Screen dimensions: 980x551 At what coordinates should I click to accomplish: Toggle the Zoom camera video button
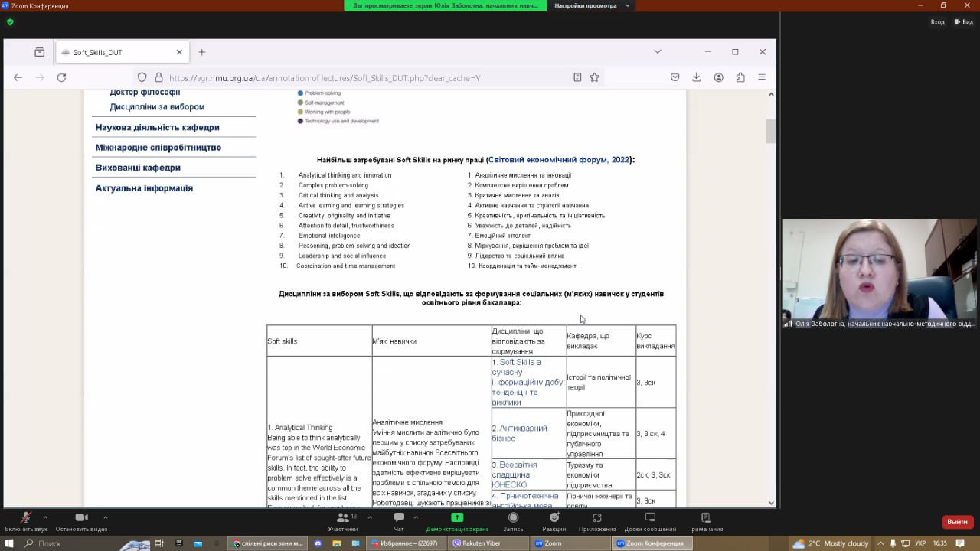[x=81, y=518]
